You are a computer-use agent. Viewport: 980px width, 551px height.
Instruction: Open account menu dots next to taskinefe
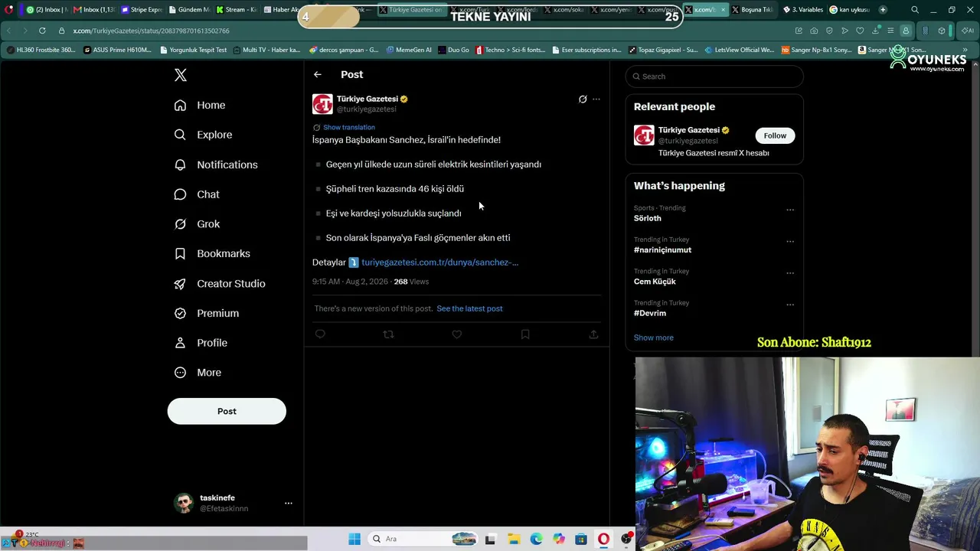[x=289, y=503]
